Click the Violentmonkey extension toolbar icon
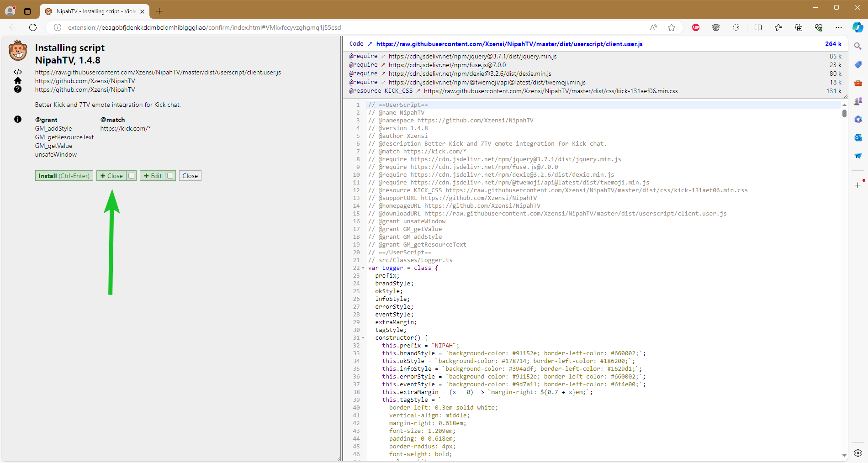The width and height of the screenshot is (868, 463). click(x=716, y=27)
